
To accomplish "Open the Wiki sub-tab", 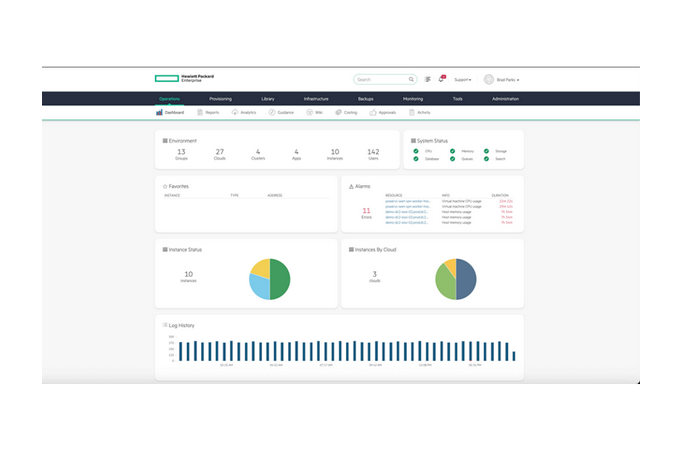I will pyautogui.click(x=315, y=113).
